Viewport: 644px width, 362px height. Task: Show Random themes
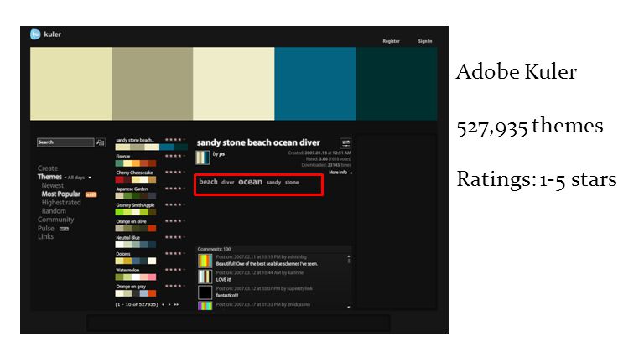click(54, 211)
